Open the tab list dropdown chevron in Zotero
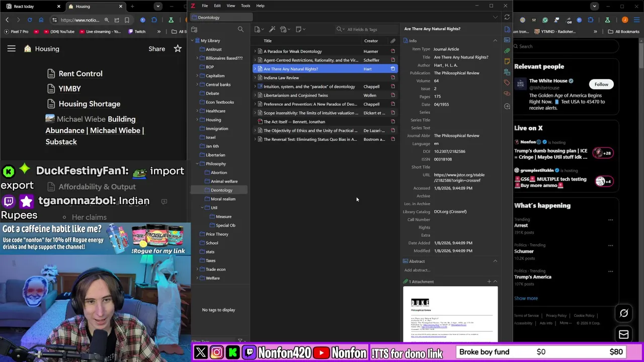The width and height of the screenshot is (644, 362). click(x=495, y=17)
